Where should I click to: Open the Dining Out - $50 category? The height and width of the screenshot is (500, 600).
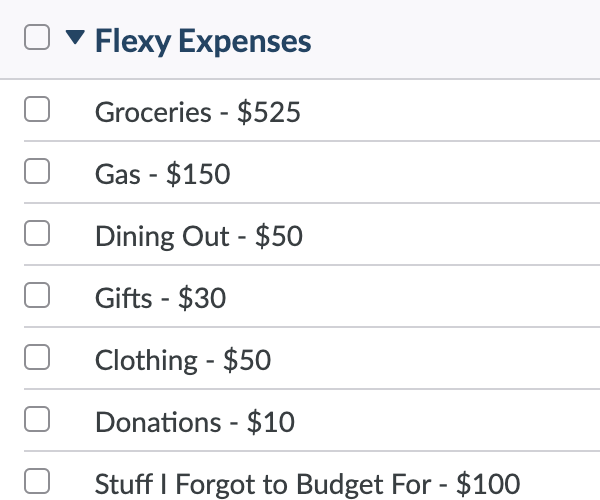click(199, 236)
